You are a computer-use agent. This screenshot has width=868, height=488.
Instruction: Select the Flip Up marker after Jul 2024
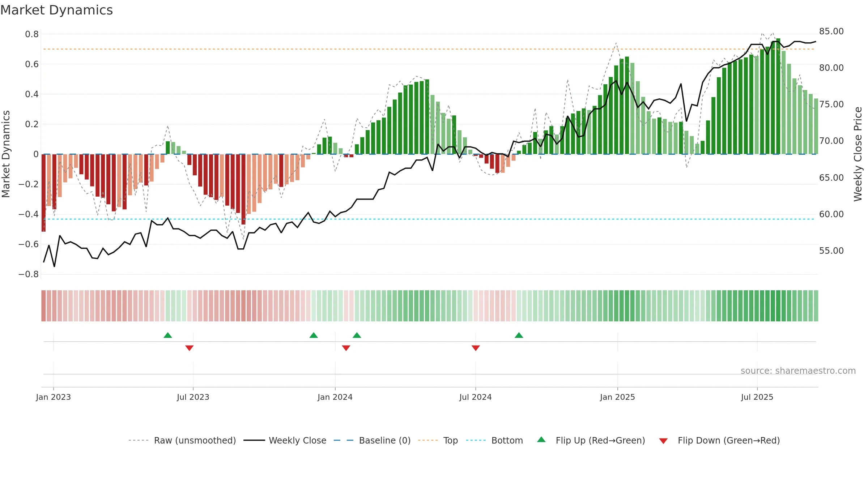(519, 335)
